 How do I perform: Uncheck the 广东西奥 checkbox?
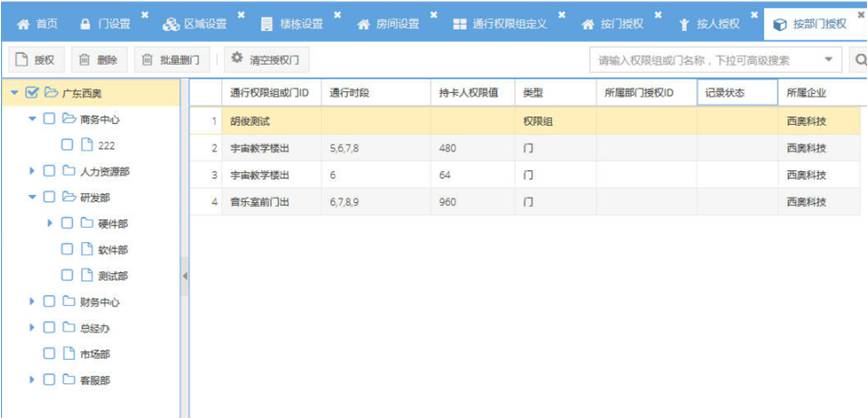[x=32, y=92]
